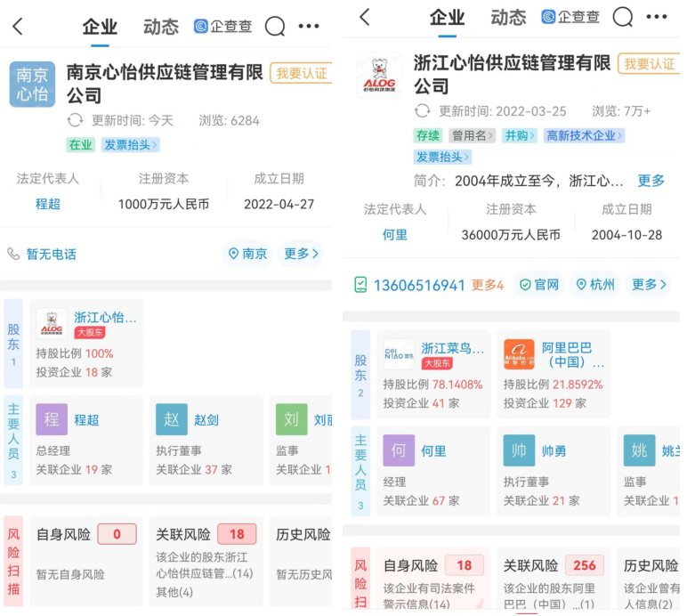Open the ALOG shareholder logo on the Nanjing page
The image size is (687, 616).
52,323
